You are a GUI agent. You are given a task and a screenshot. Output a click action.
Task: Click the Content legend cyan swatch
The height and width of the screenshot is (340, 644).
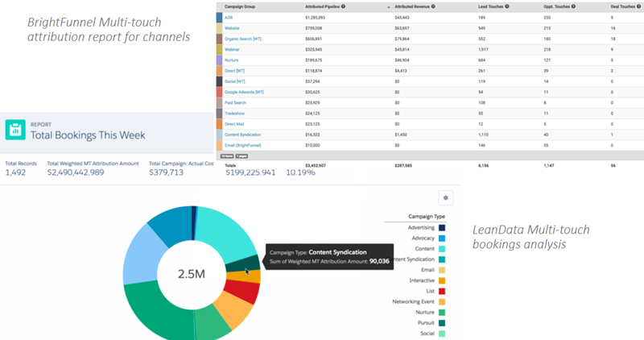pos(442,249)
